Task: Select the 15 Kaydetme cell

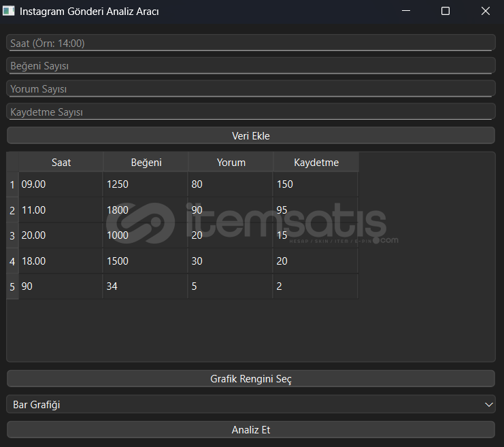Action: 316,235
